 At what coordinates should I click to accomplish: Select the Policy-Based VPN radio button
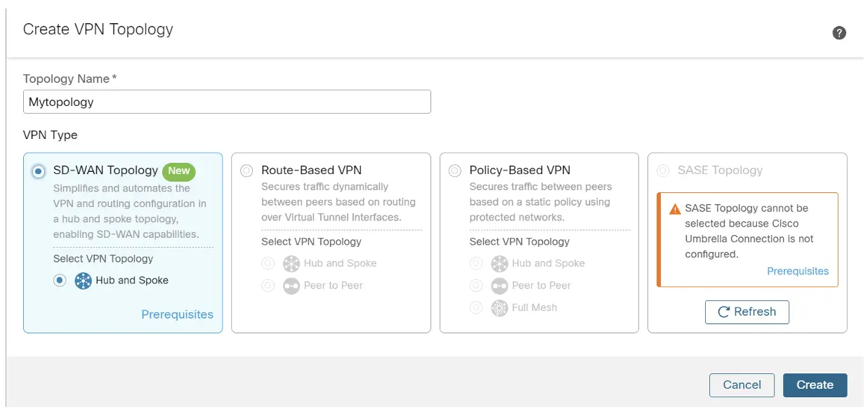(x=454, y=171)
